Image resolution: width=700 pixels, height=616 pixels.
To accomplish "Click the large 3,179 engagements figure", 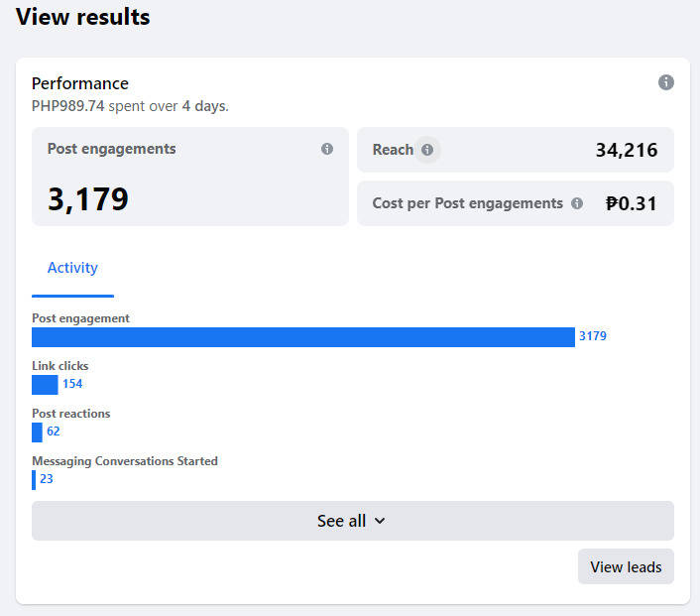I will coord(88,199).
